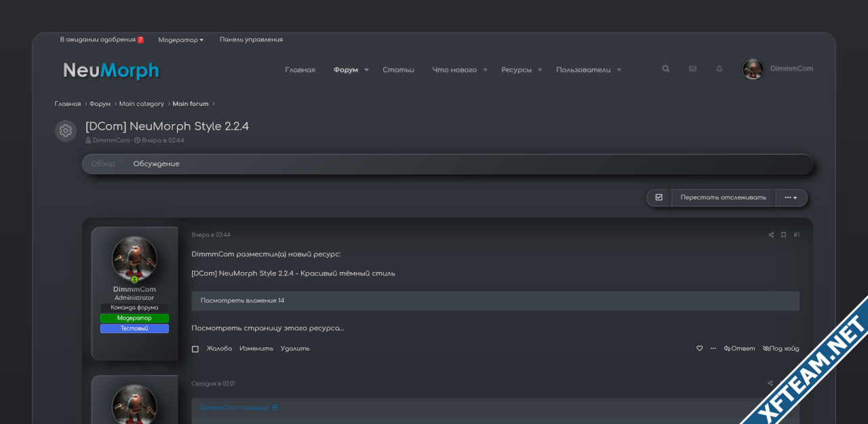Click DimmmCom сказал(а) quote link
Image resolution: width=868 pixels, height=424 pixels.
[234, 408]
